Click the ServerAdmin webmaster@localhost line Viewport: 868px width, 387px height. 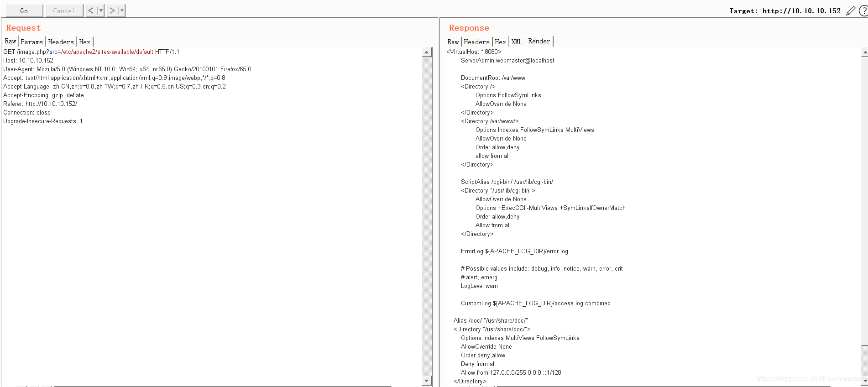[x=507, y=60]
